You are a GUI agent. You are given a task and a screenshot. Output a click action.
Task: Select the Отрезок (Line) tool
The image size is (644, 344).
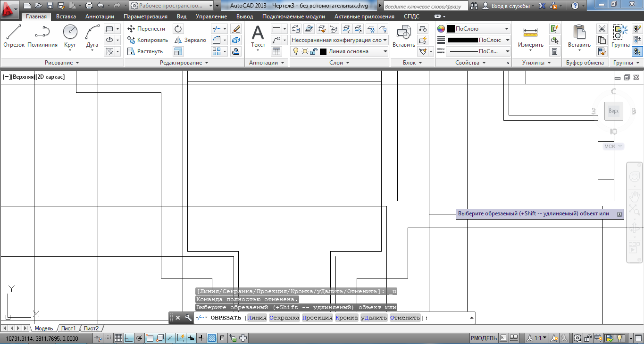(x=14, y=36)
